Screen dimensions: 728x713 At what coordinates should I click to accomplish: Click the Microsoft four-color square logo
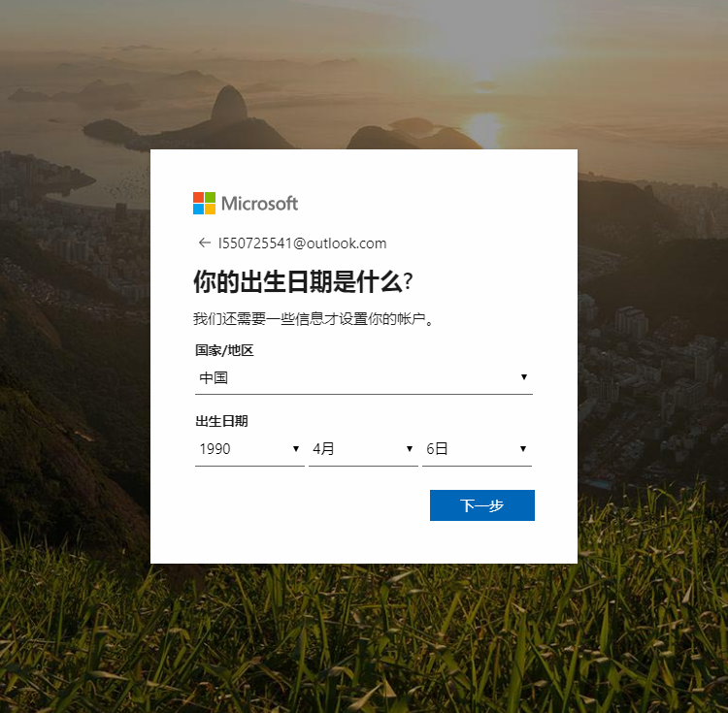click(x=204, y=203)
